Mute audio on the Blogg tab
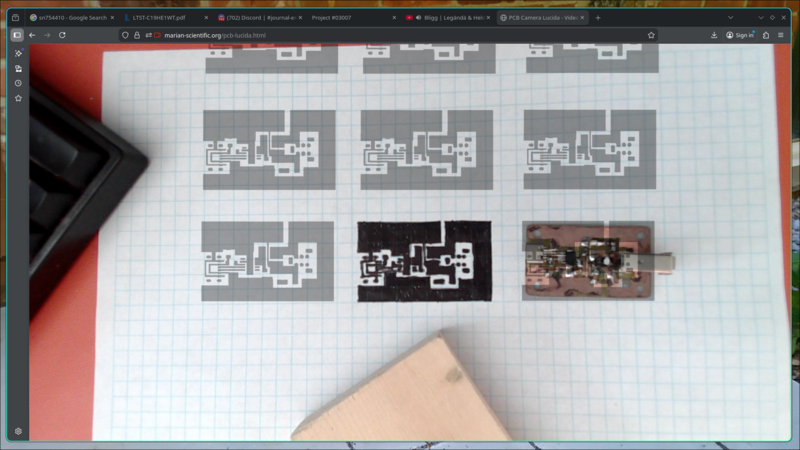The height and width of the screenshot is (450, 800). click(x=419, y=18)
